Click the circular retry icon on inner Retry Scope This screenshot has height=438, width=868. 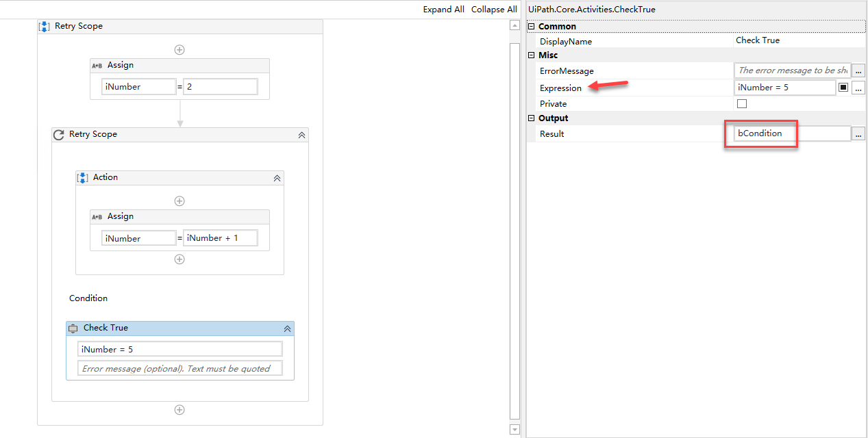58,134
